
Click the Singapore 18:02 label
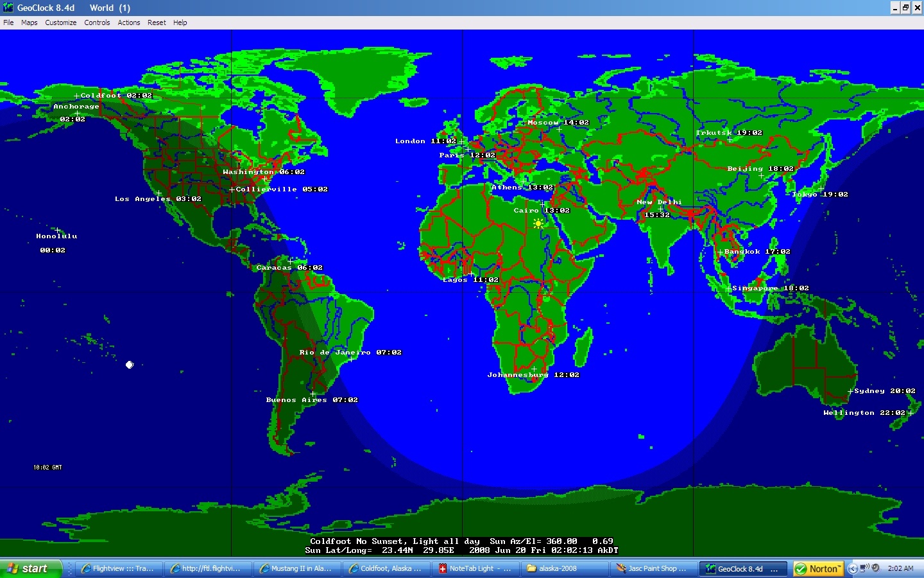point(770,288)
